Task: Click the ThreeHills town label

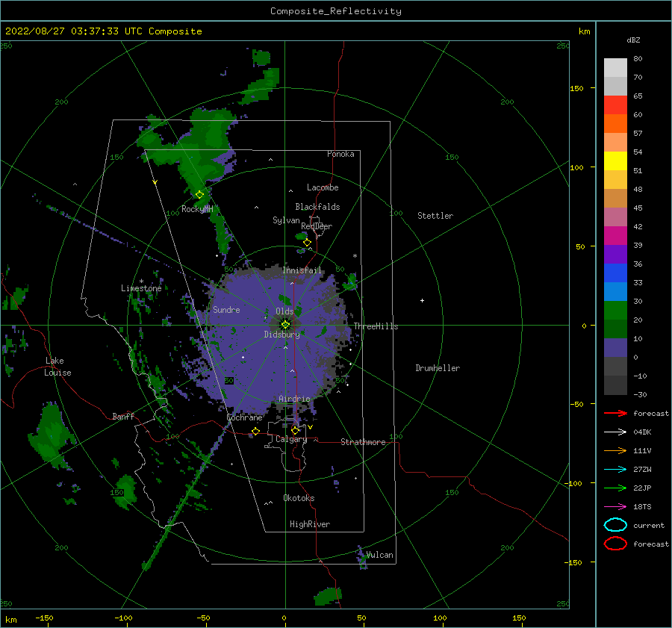Action: [x=376, y=326]
